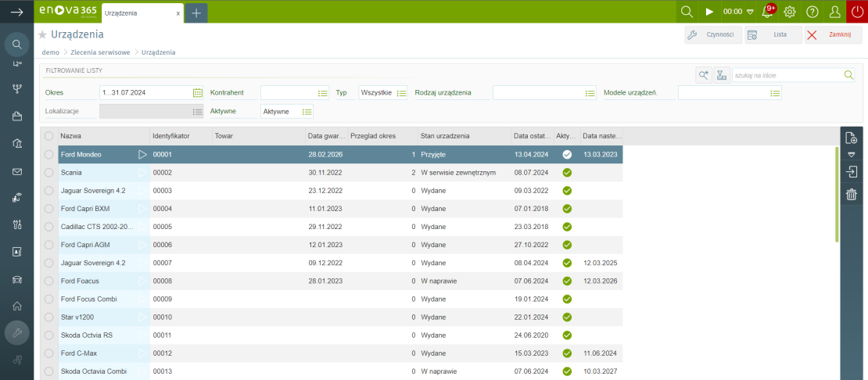Open calendar picker for Okres field

pos(198,93)
